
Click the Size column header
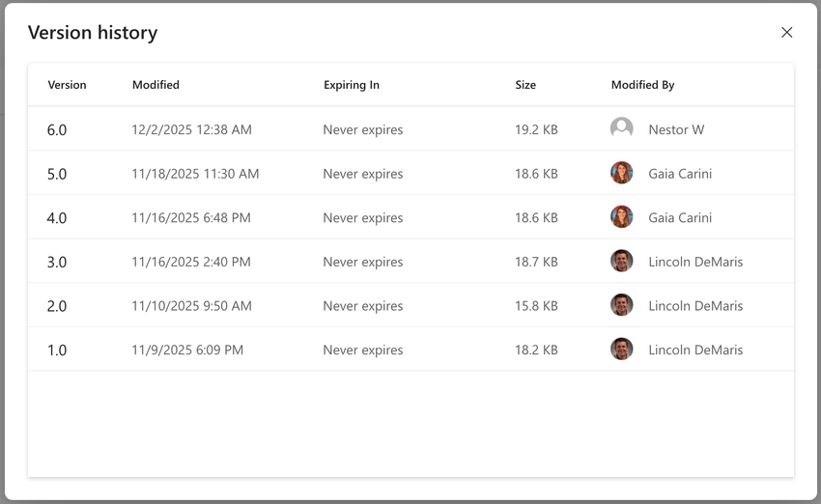[x=525, y=85]
